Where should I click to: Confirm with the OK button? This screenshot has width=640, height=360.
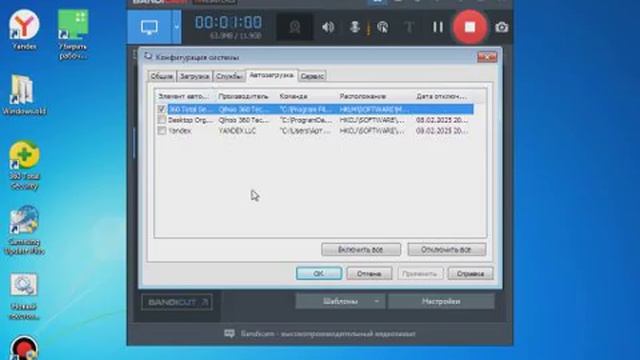319,273
